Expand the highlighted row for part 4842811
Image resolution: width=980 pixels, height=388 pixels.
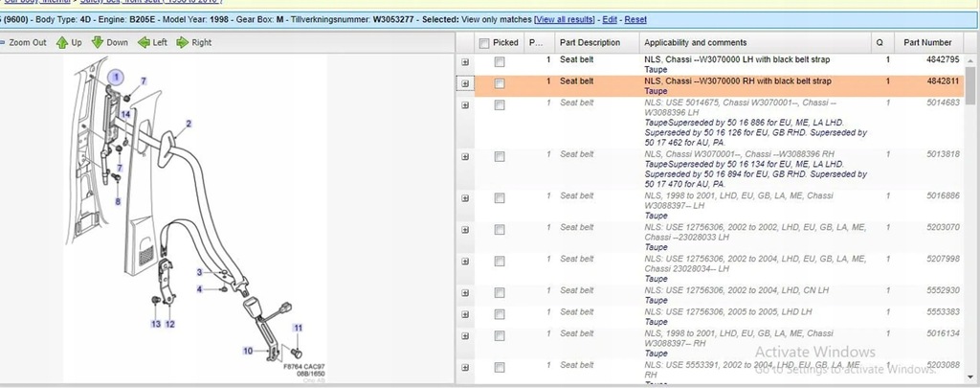pos(465,84)
